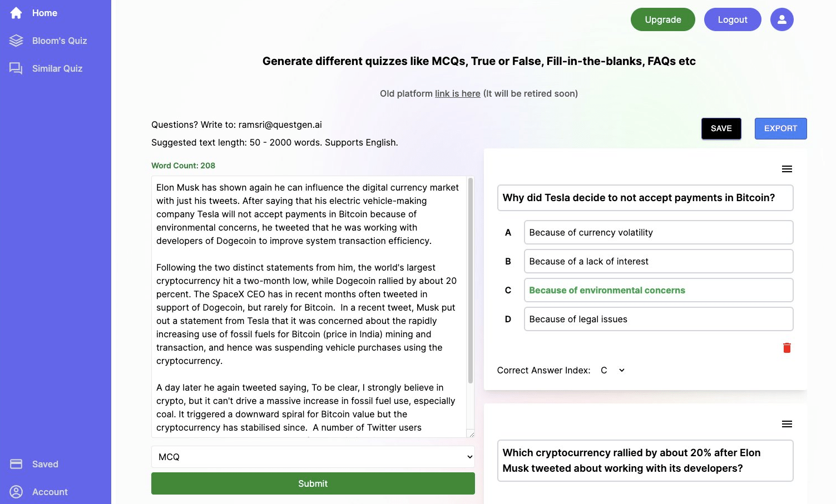
Task: Delete the Tesla Bitcoin question with trash icon
Action: (x=786, y=348)
